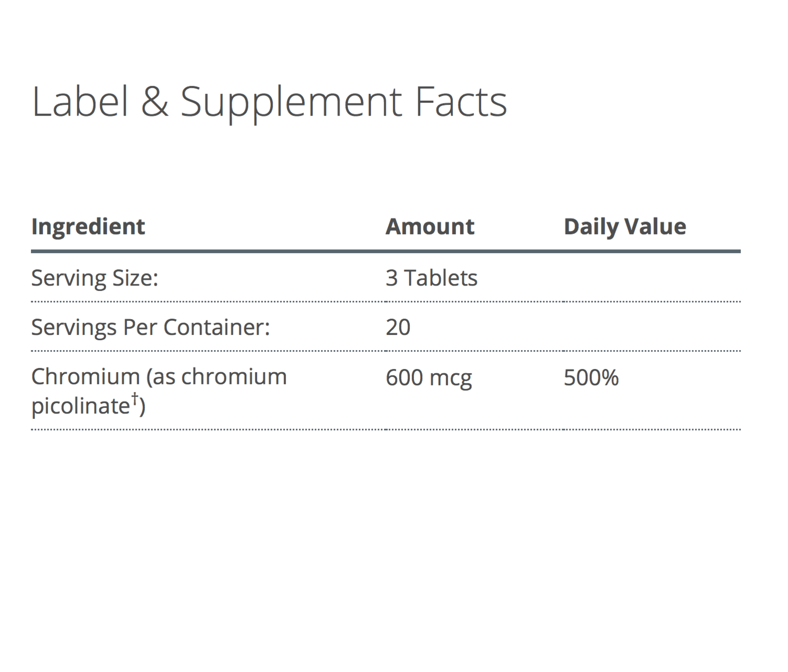Viewport: 788px width, 672px height.
Task: Click the Ingredient column header
Action: click(x=88, y=227)
